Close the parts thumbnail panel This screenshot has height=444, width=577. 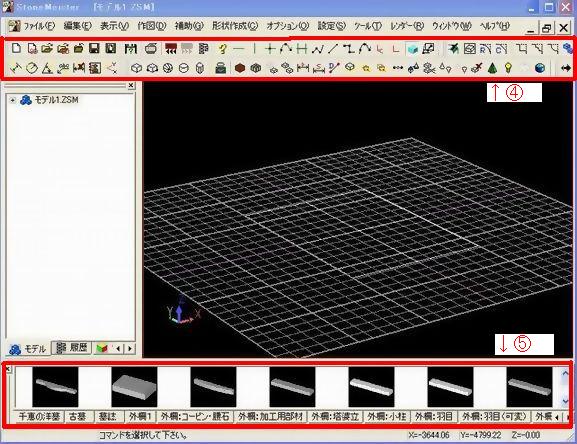pyautogui.click(x=9, y=369)
